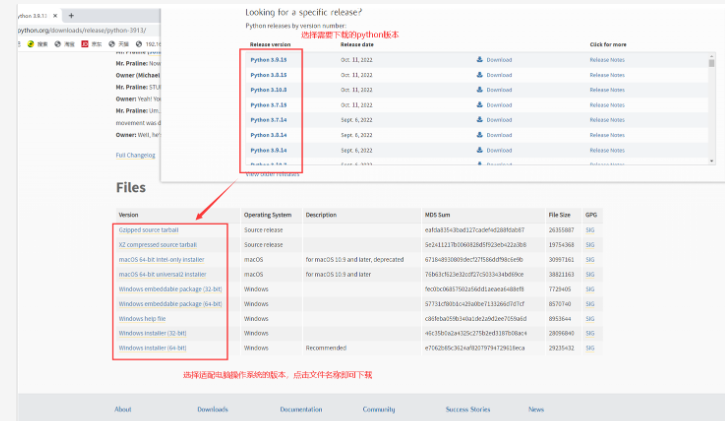Open Release Notes for Python 3.8.14

(607, 135)
